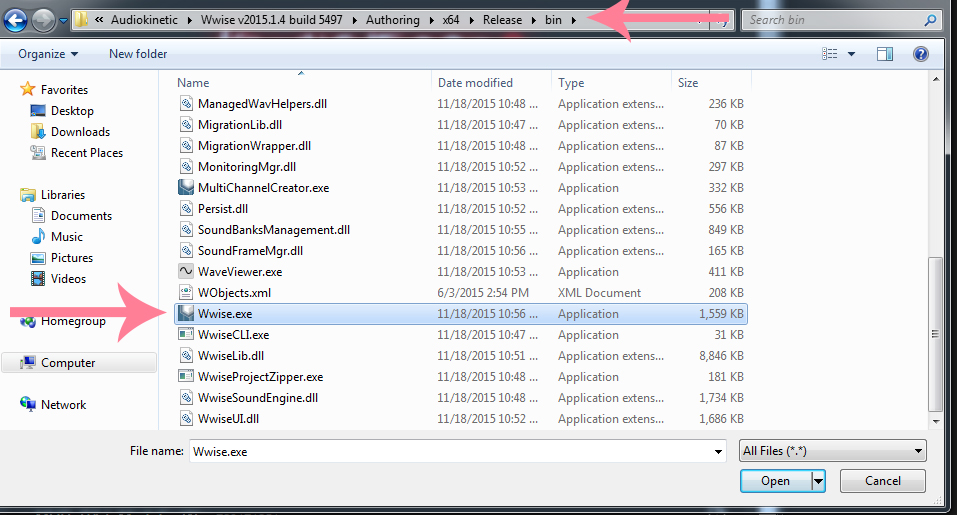The height and width of the screenshot is (515, 957).
Task: Click the 1,559 KB size of Wwise.exe
Action: pyautogui.click(x=721, y=314)
